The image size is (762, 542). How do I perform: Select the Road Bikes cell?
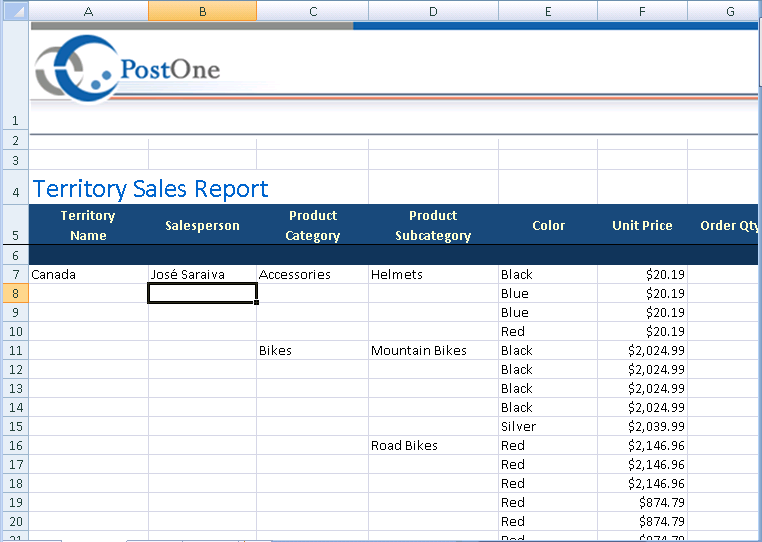433,445
